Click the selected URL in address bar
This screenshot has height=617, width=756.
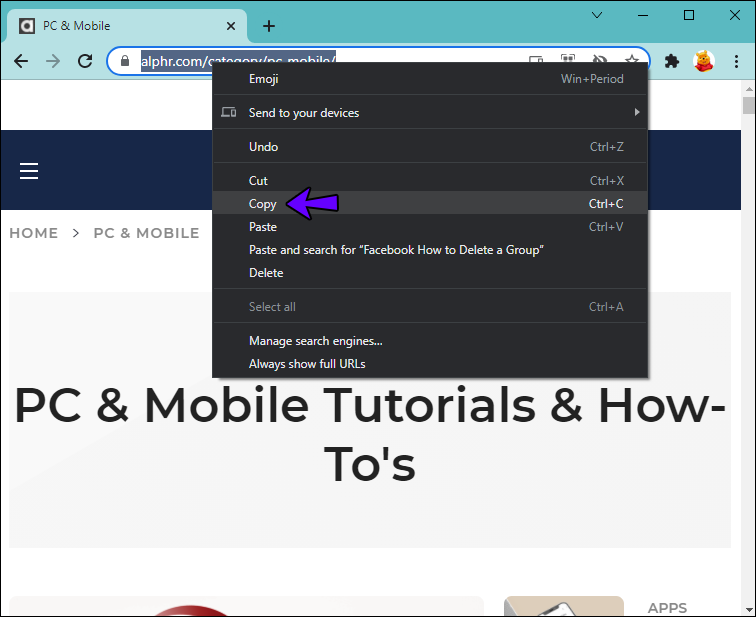point(238,61)
